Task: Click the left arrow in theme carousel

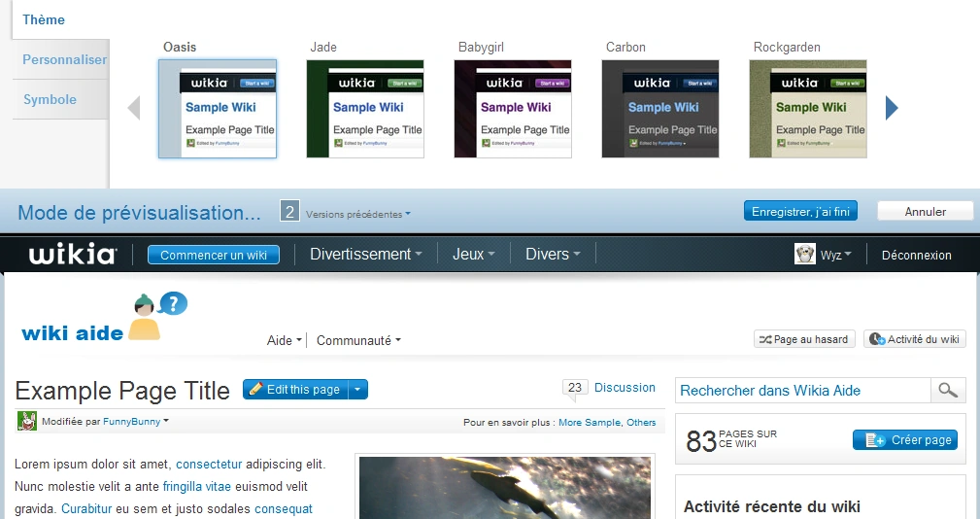Action: click(135, 108)
